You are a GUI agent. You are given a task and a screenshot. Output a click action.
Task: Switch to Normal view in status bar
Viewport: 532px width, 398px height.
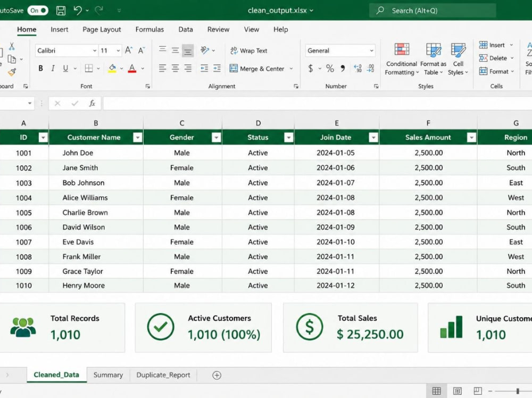[436, 391]
